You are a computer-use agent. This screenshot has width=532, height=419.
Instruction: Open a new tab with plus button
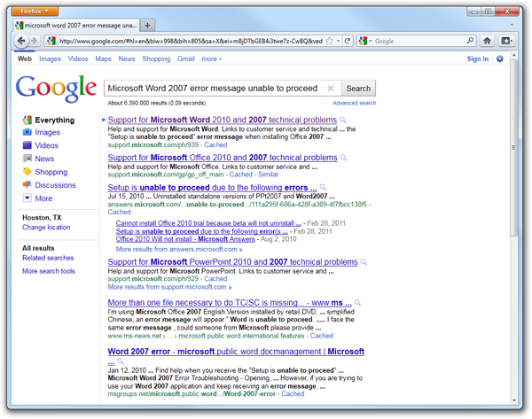pos(147,26)
